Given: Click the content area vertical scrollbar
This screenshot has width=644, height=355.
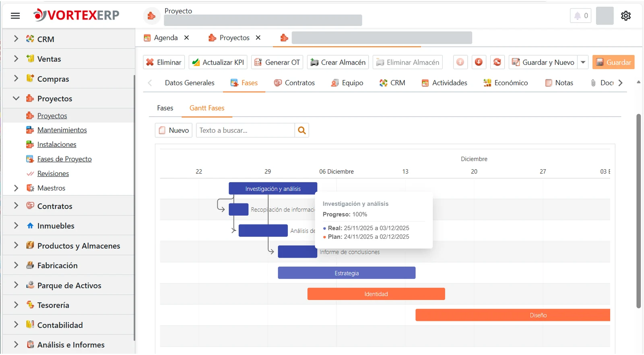Looking at the screenshot, I should click(x=638, y=211).
